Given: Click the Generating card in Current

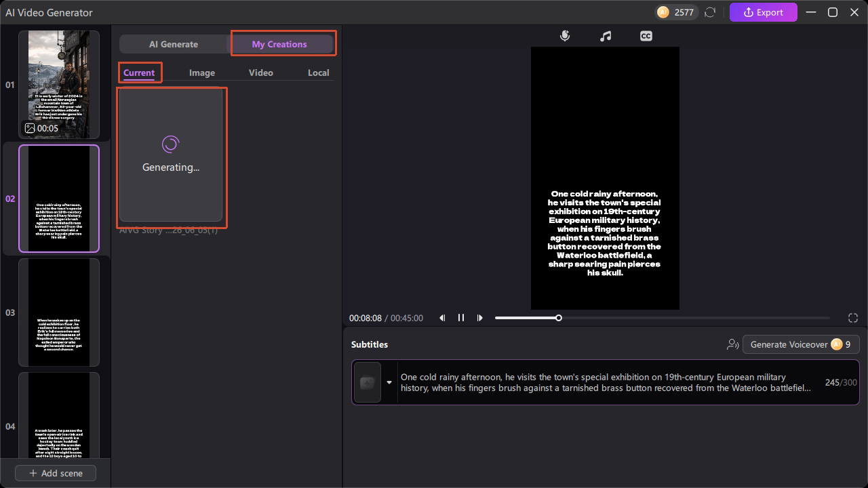Looking at the screenshot, I should coord(171,155).
